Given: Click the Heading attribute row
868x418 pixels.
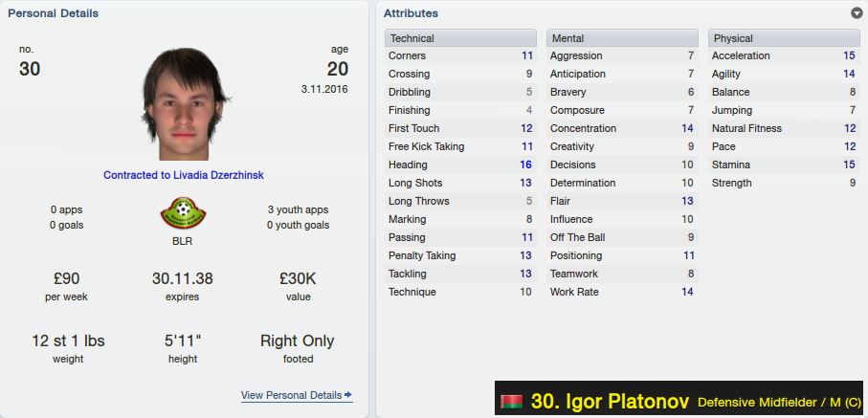Looking at the screenshot, I should [460, 165].
